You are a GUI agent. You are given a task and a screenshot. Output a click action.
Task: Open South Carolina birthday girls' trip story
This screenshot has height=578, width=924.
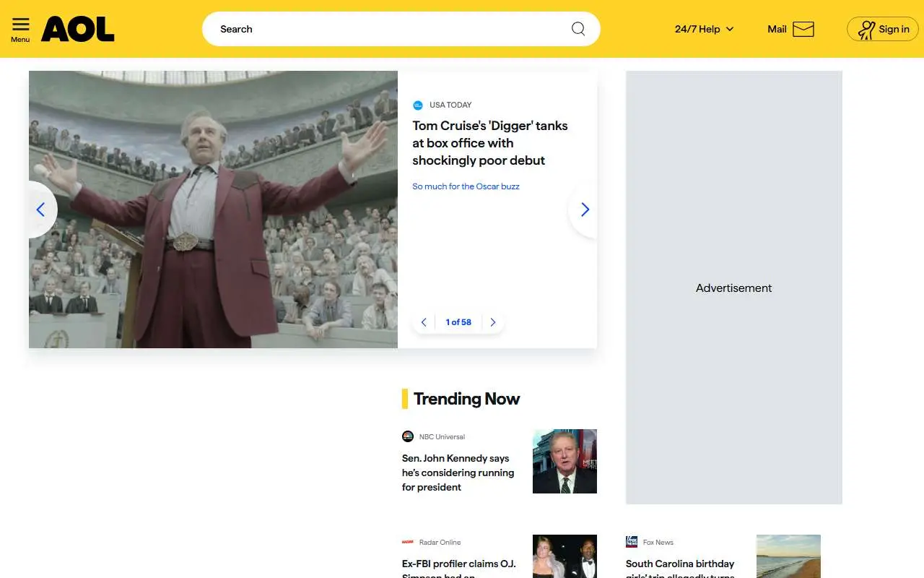point(680,568)
